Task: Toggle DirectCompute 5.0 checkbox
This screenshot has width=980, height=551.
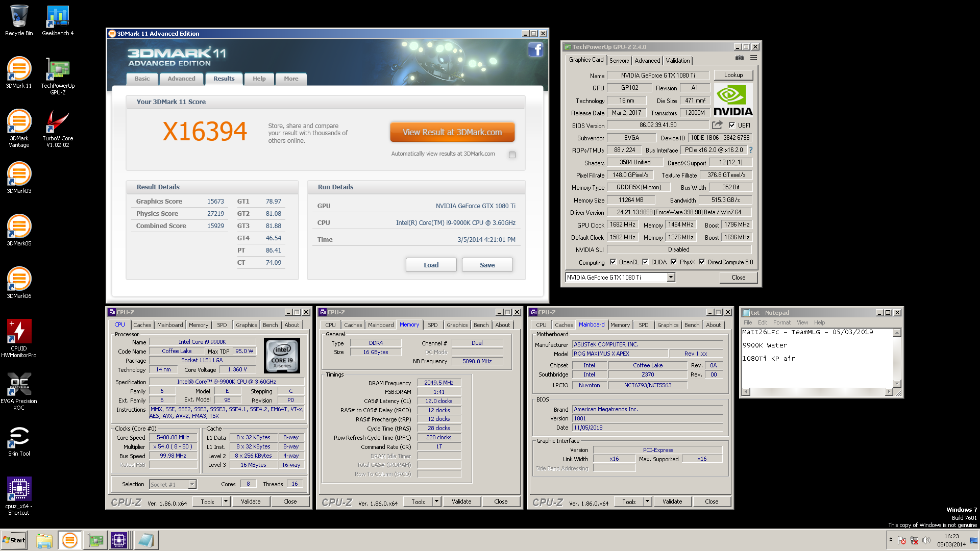Action: tap(702, 262)
